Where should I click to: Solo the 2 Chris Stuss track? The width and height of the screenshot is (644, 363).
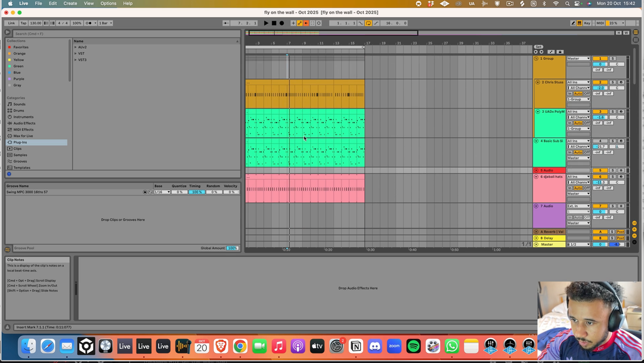(x=612, y=82)
